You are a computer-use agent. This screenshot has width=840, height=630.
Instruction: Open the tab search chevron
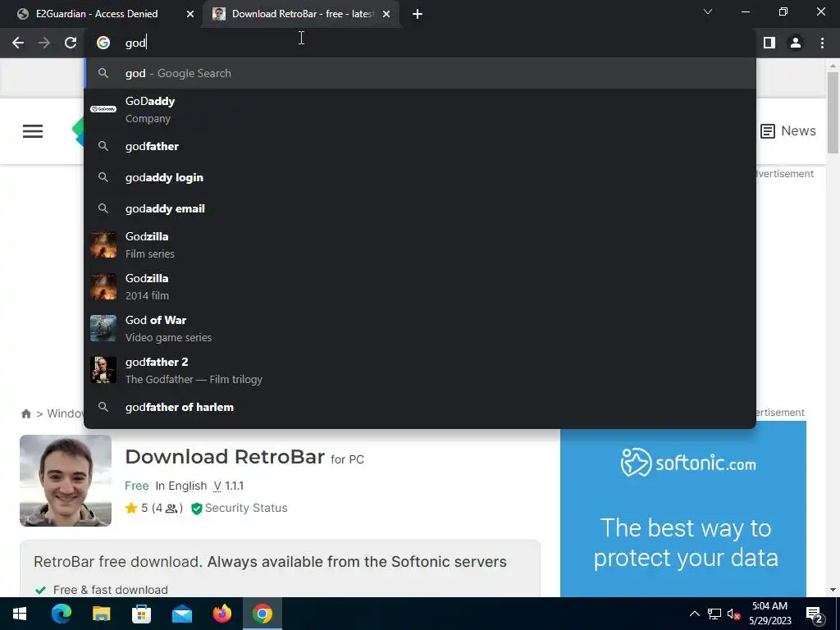click(x=708, y=11)
